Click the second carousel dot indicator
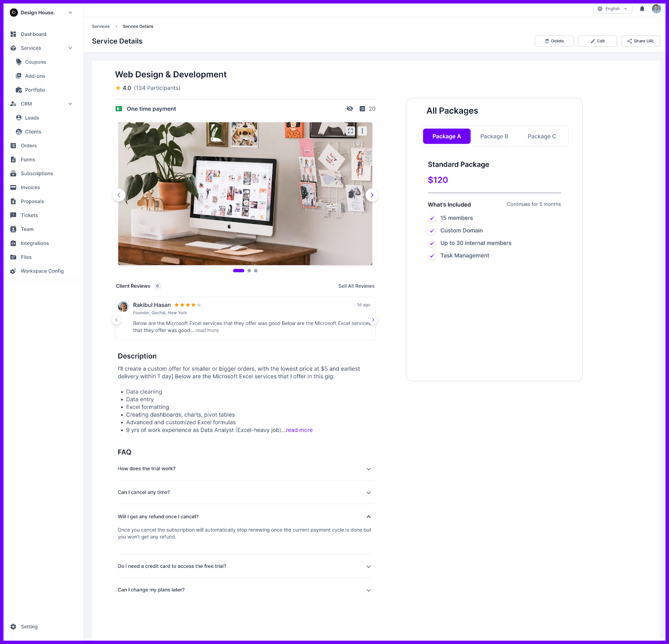Image resolution: width=669 pixels, height=644 pixels. 249,270
